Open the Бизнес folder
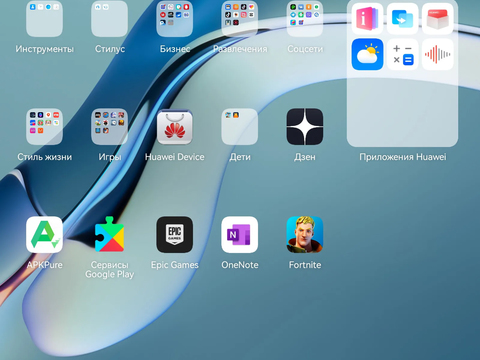Screen dimensions: 480x360 click(175, 18)
